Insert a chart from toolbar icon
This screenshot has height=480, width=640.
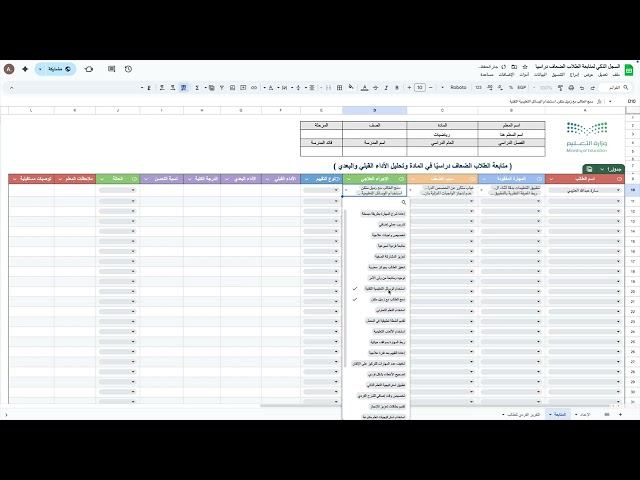(233, 87)
